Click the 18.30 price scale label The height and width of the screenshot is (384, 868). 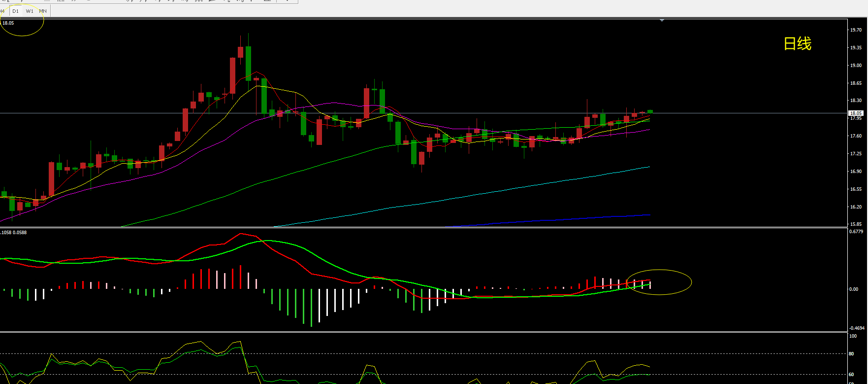pyautogui.click(x=856, y=100)
